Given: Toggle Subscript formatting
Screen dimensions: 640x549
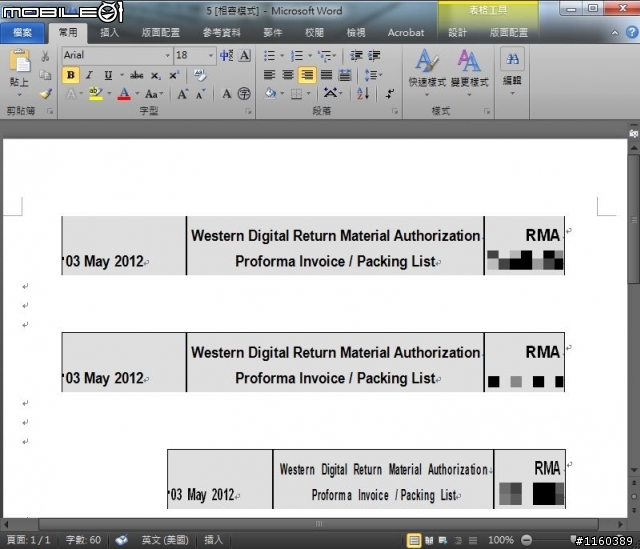Looking at the screenshot, I should pos(156,76).
